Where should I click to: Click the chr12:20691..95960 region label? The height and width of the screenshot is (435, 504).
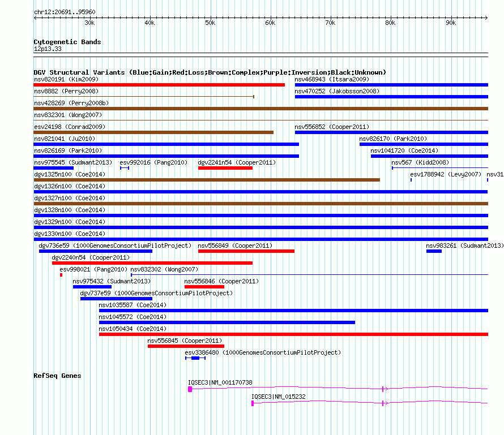coord(65,12)
